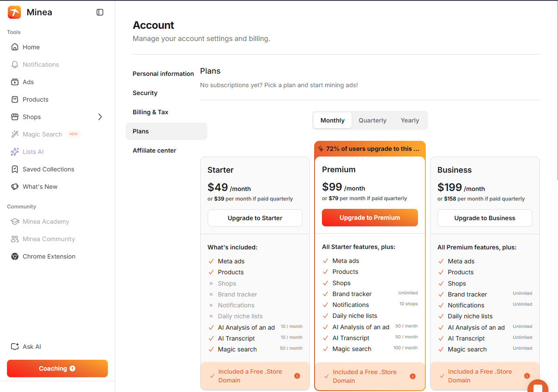This screenshot has width=558, height=392.
Task: Click the Home house icon
Action: [15, 47]
